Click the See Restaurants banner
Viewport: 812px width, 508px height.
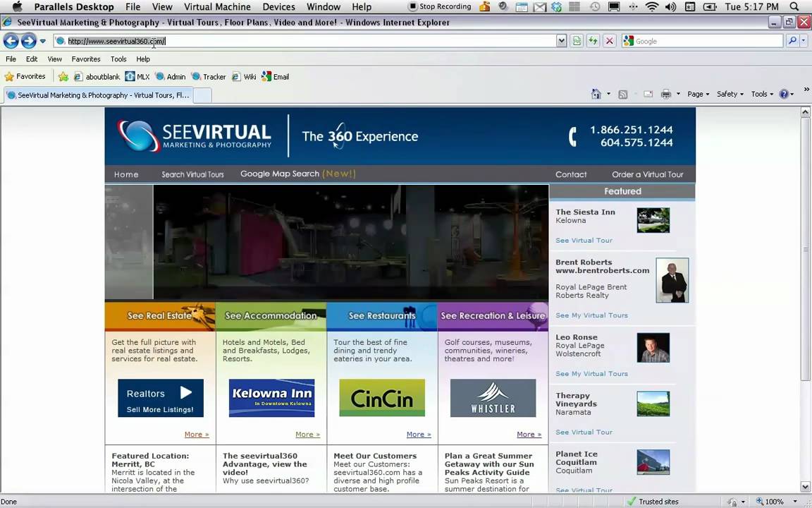tap(382, 316)
